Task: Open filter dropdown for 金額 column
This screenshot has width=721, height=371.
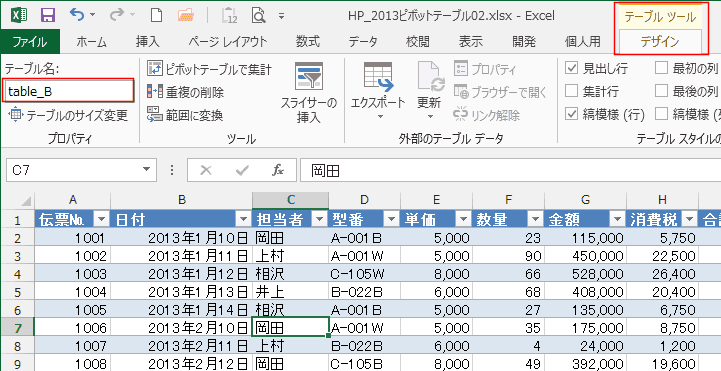Action: pyautogui.click(x=618, y=220)
